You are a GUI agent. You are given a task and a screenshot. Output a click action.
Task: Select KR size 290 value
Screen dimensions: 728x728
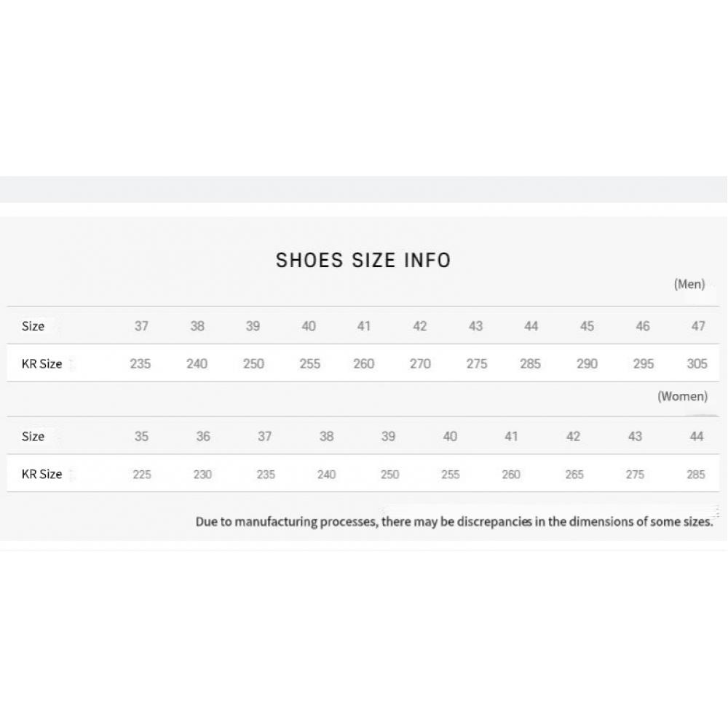point(587,363)
